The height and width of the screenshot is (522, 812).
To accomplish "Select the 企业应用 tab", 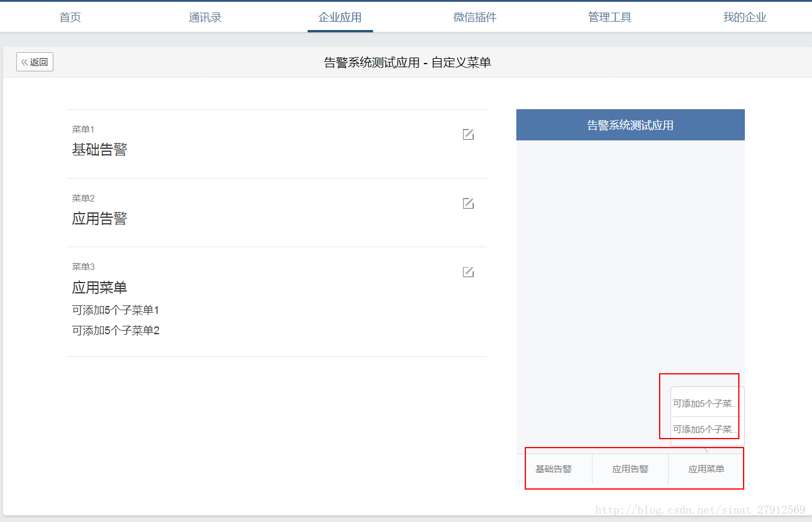I will coord(340,17).
